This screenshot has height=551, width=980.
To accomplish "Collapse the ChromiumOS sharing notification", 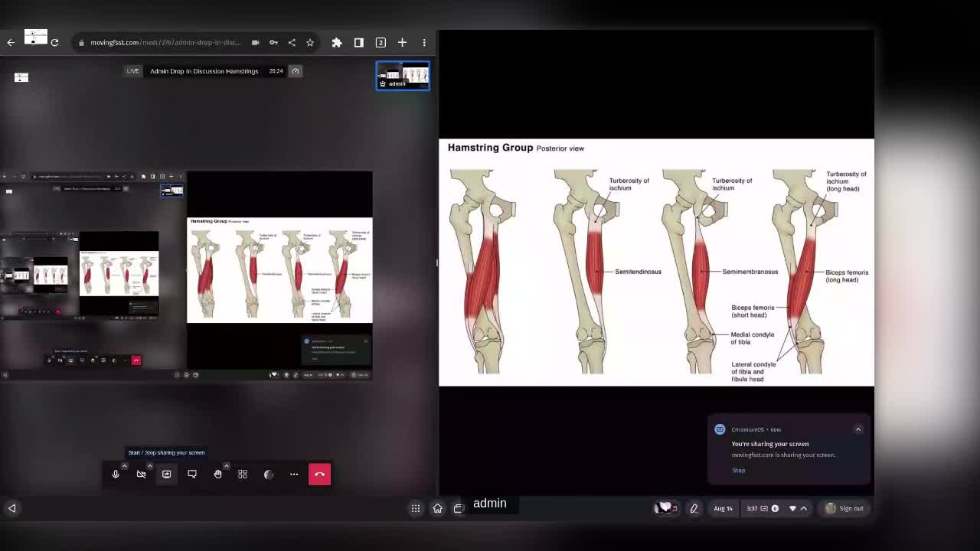I will 858,429.
